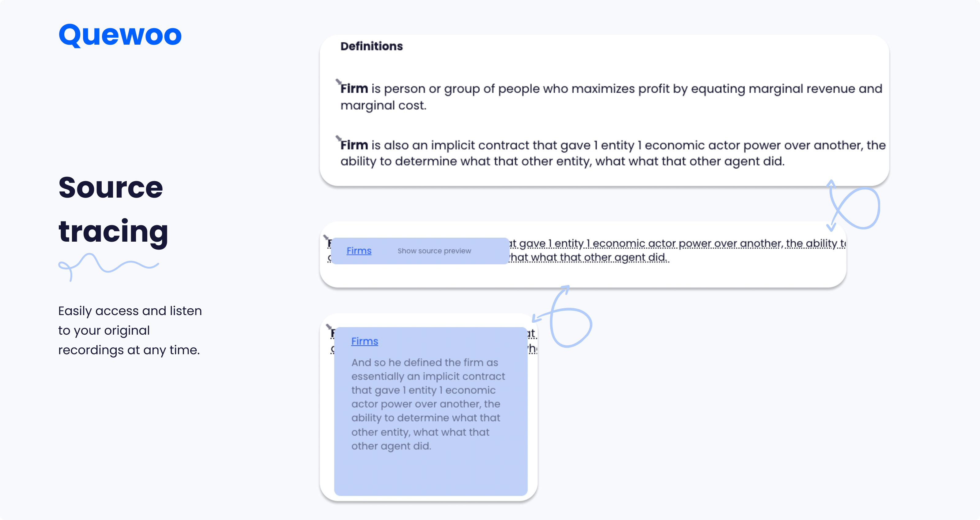Click the looped arrow pointing to the expanded preview
Image resolution: width=980 pixels, height=520 pixels.
point(562,316)
